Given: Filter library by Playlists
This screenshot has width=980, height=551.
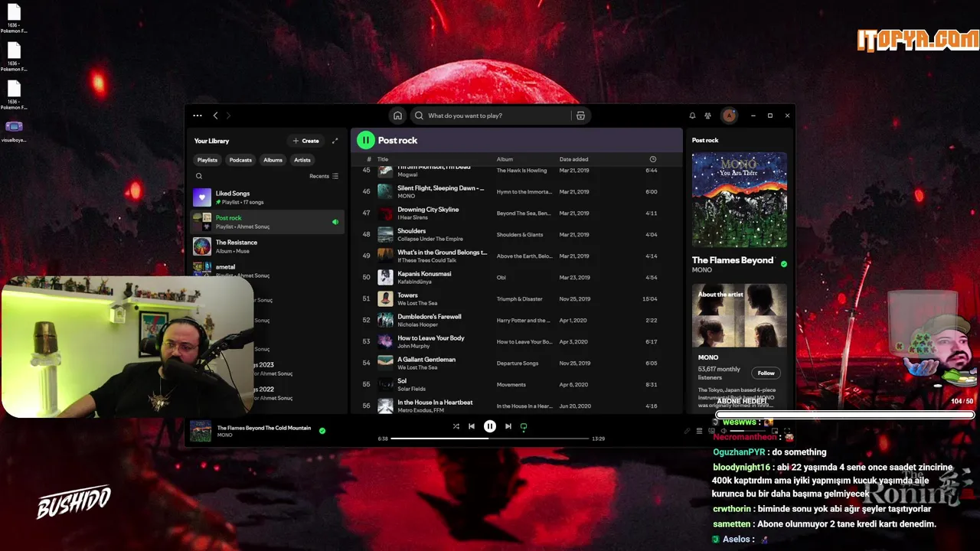Looking at the screenshot, I should point(207,160).
